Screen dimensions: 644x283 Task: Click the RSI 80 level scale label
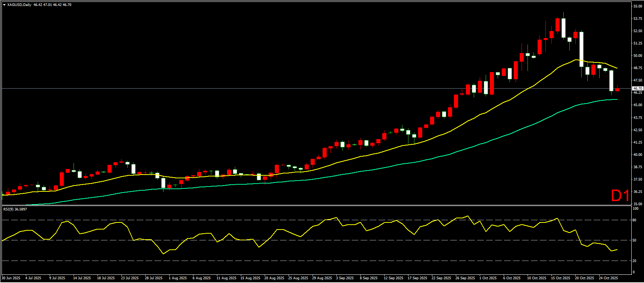tap(634, 220)
